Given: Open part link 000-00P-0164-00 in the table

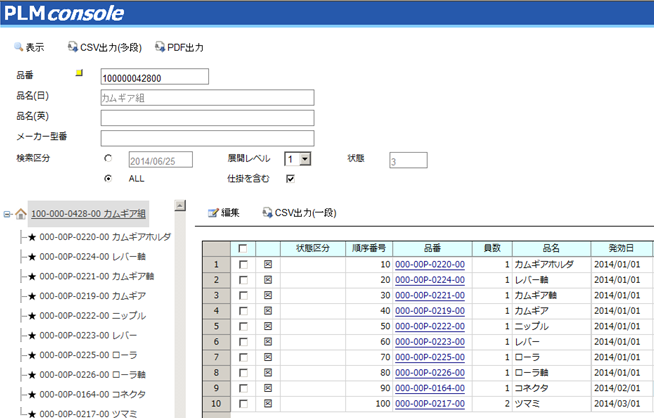Looking at the screenshot, I should pos(429,387).
